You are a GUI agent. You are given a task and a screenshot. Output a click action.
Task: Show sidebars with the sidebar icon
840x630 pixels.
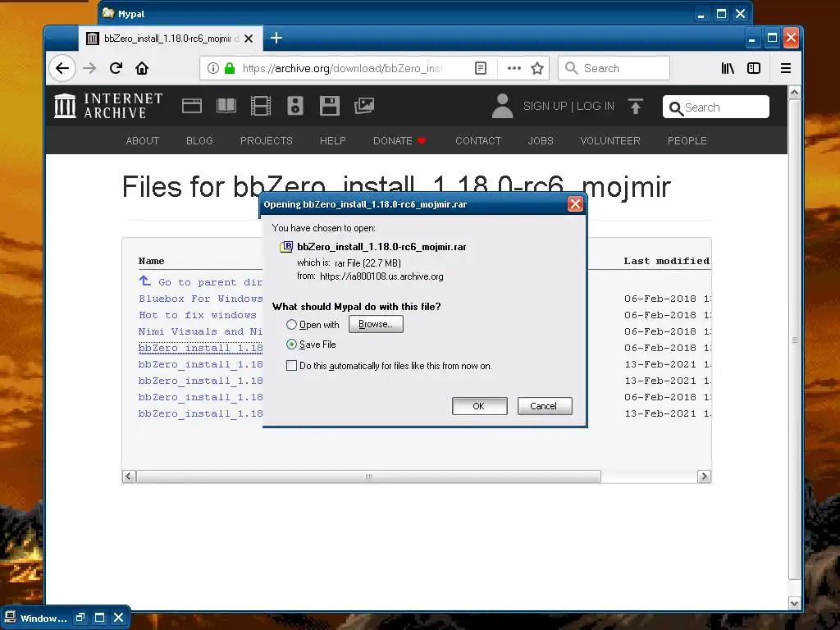tap(754, 68)
